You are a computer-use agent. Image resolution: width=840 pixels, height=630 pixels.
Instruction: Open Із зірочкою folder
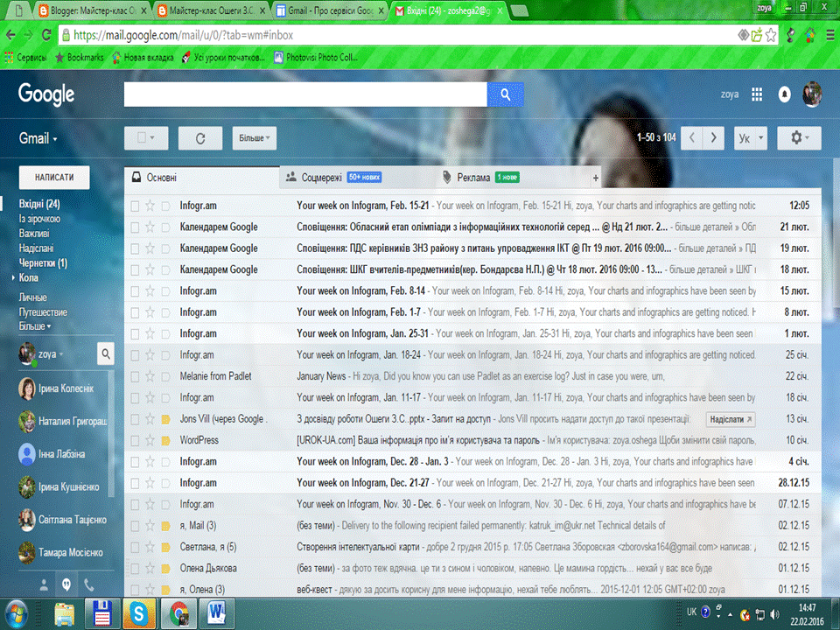pos(39,219)
